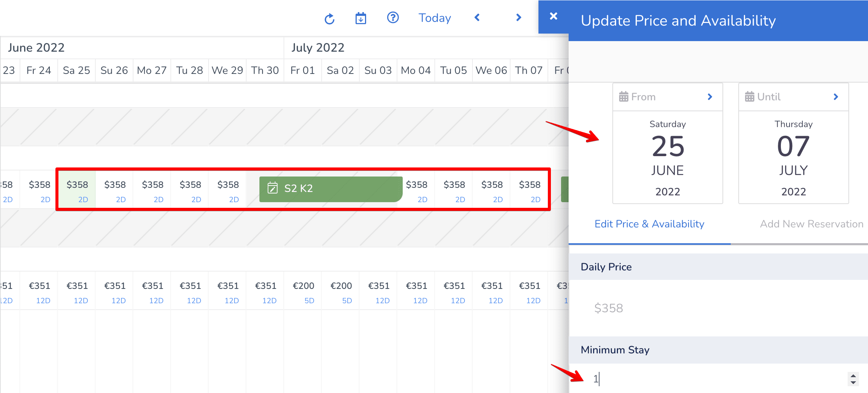
Task: Click the July 2022 month label
Action: click(317, 48)
